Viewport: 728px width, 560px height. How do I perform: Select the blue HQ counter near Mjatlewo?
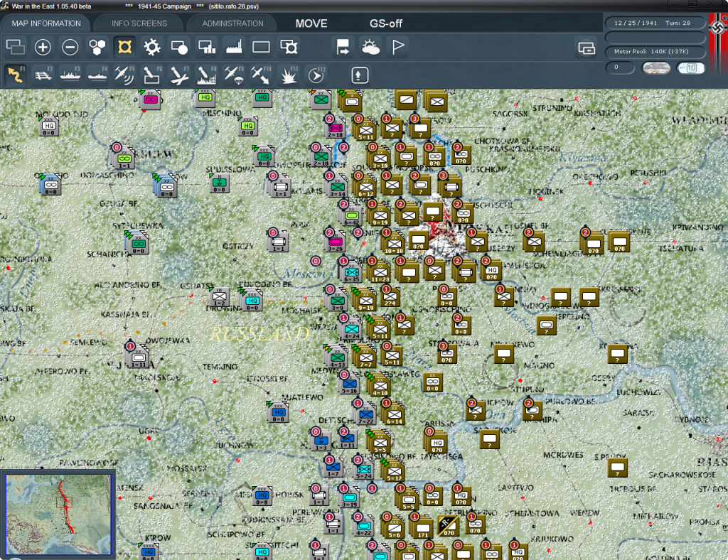click(278, 412)
